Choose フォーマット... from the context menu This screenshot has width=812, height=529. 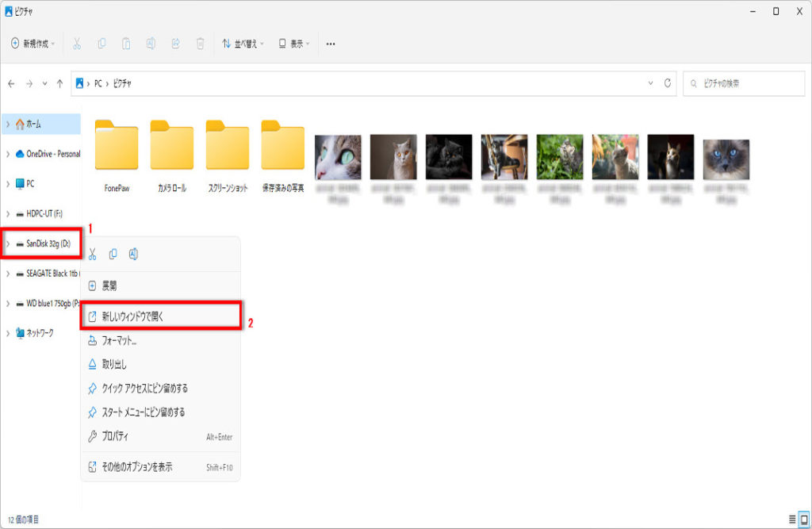119,340
